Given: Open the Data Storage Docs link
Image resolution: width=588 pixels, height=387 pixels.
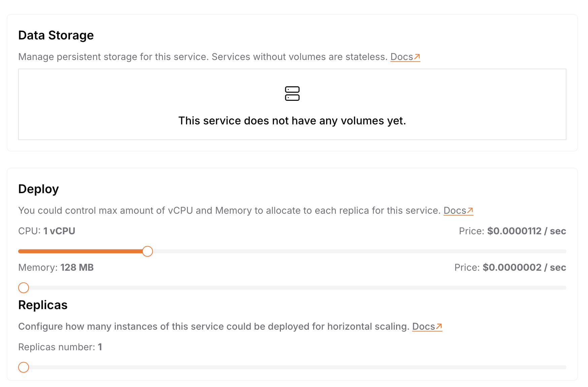Looking at the screenshot, I should 402,57.
